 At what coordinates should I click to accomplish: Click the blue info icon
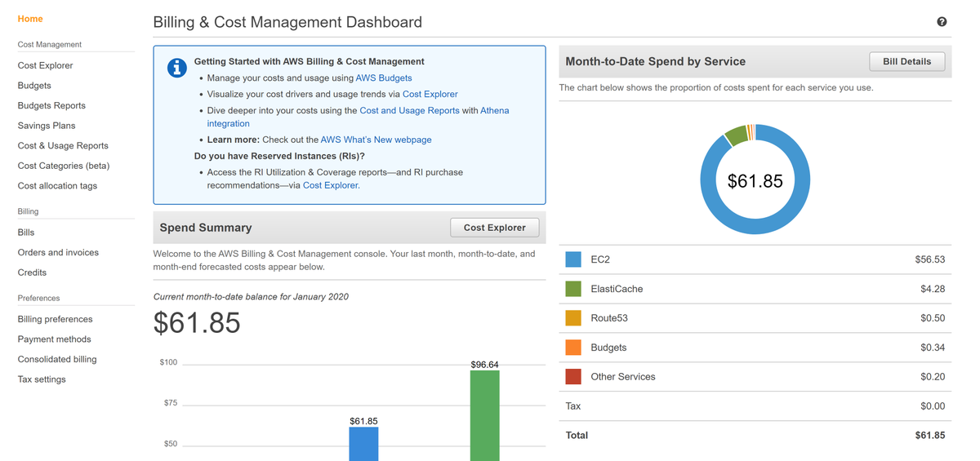(x=177, y=68)
